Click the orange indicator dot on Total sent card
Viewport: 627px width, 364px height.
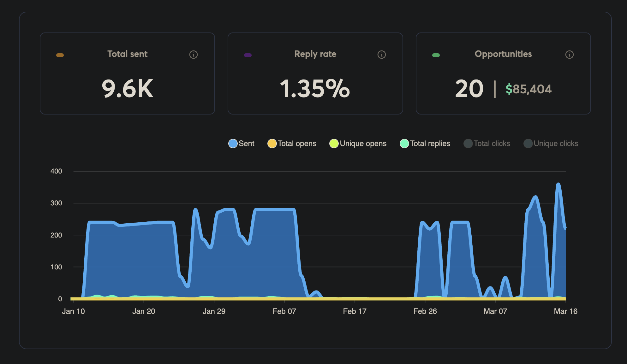click(x=60, y=55)
